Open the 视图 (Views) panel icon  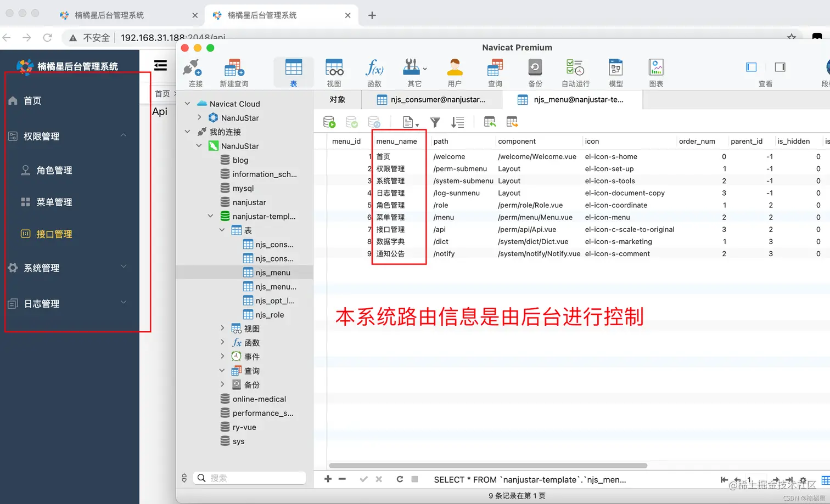tap(334, 71)
